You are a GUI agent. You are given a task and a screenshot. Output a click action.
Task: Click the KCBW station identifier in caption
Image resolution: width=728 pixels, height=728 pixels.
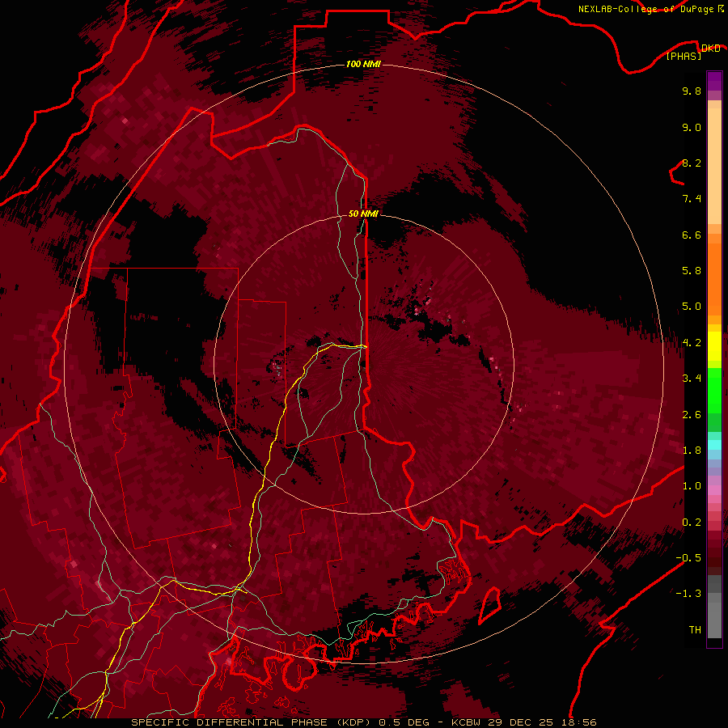[466, 722]
